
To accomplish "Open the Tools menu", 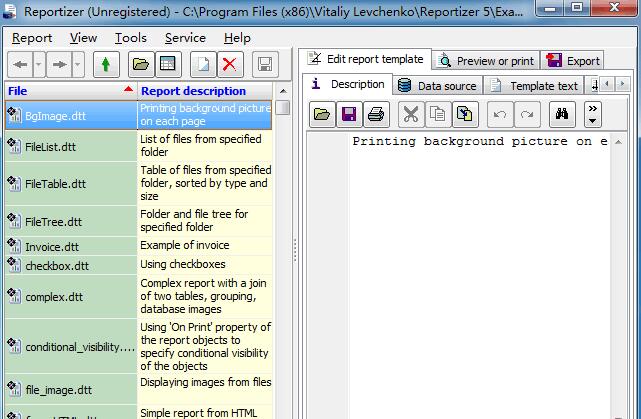I will click(x=131, y=38).
